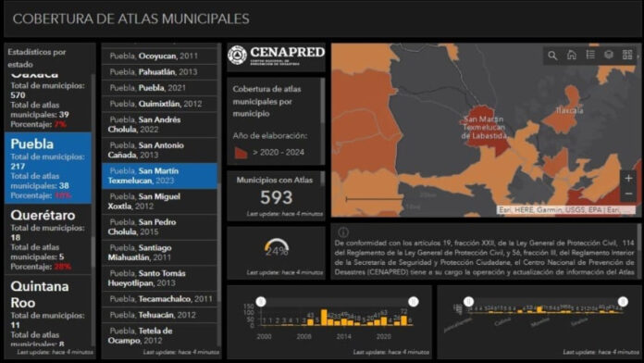
Task: Select Puebla, San Martín Texmelucan, 2023
Action: [159, 176]
